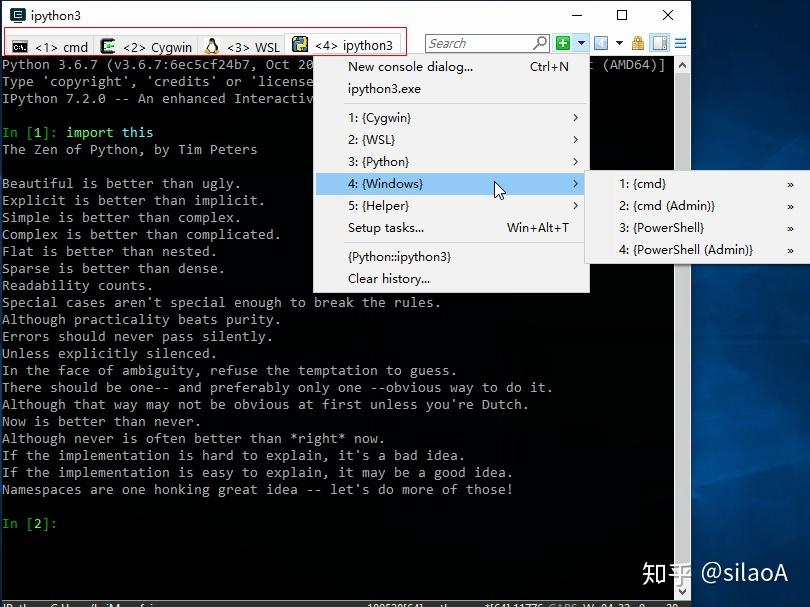The width and height of the screenshot is (810, 607).
Task: Click the split pane layout icon
Action: pyautogui.click(x=660, y=43)
